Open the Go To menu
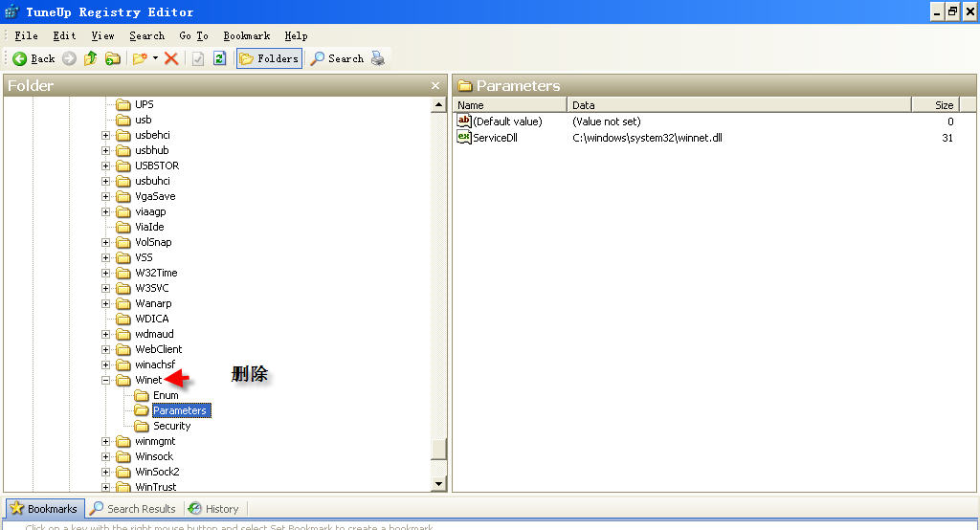The image size is (980, 530). point(193,35)
